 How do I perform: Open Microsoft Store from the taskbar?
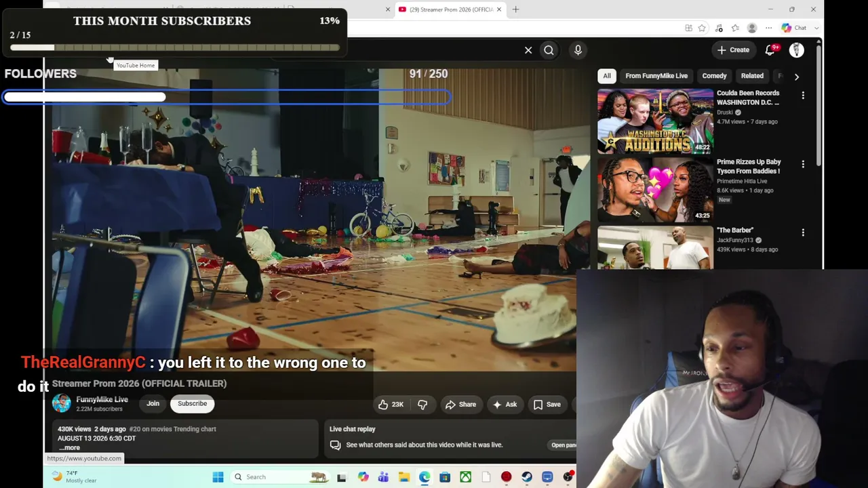pos(445,477)
